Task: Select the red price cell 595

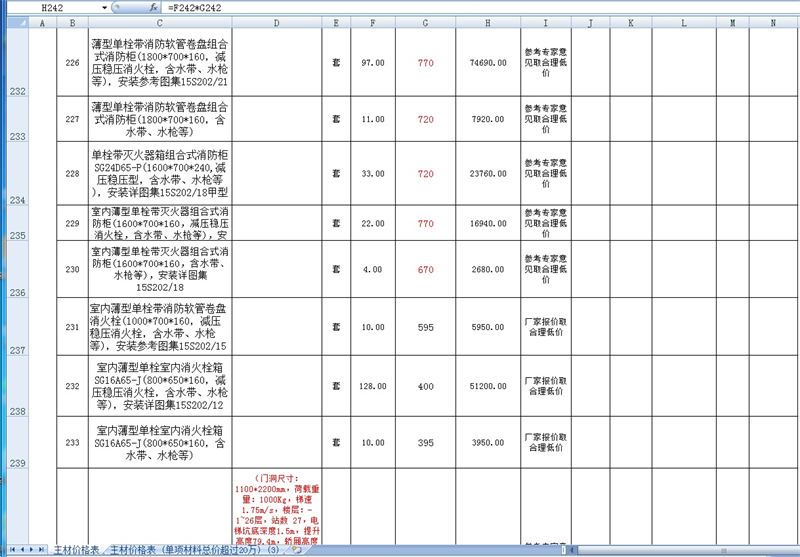Action: [426, 327]
